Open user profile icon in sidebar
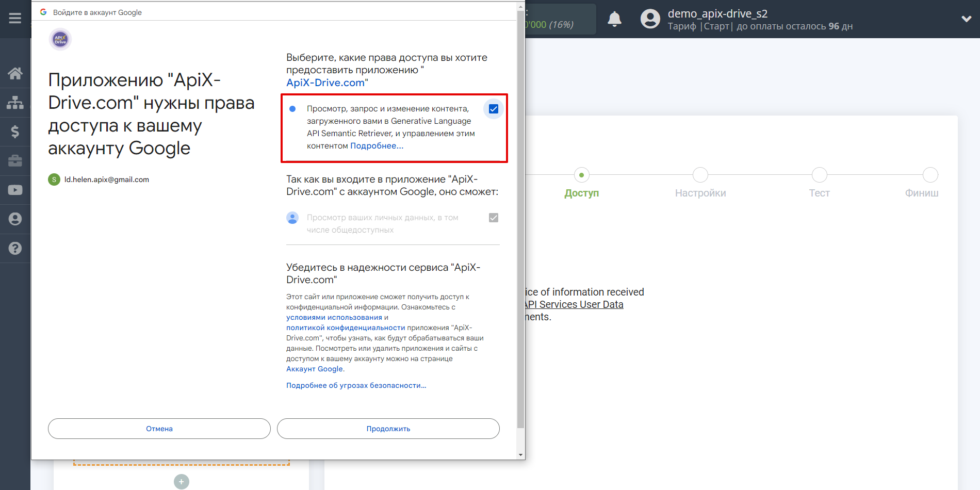Image resolution: width=980 pixels, height=490 pixels. [15, 219]
